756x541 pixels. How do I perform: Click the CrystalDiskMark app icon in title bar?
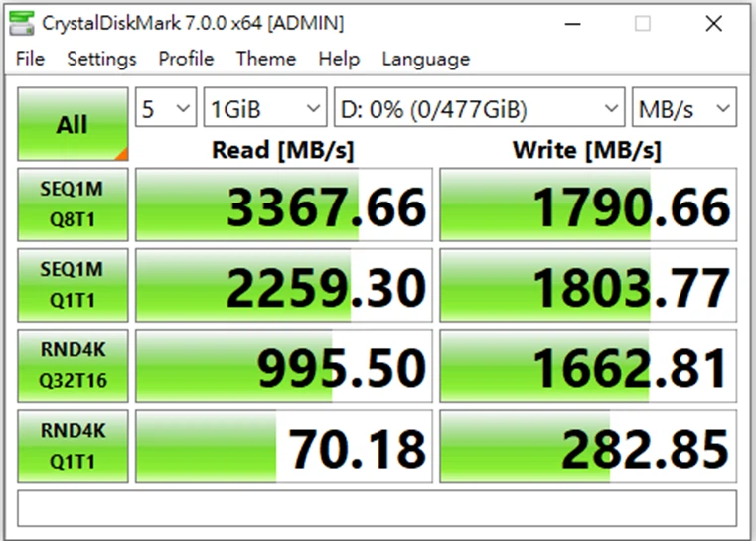tap(22, 23)
